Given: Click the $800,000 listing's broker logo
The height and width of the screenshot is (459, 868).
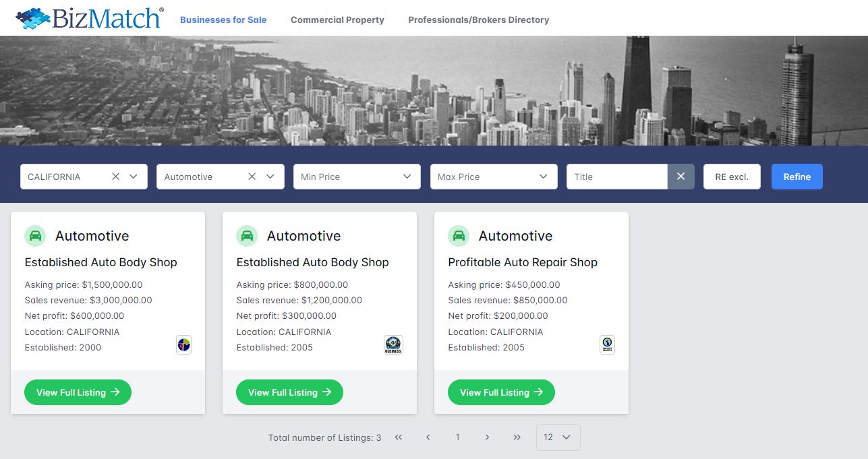Looking at the screenshot, I should pyautogui.click(x=393, y=345).
